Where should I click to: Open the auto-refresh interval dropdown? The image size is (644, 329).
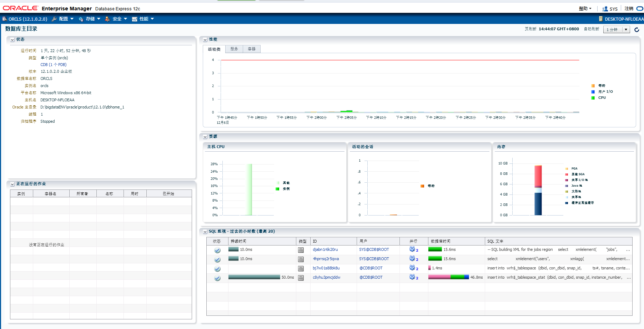coord(626,30)
